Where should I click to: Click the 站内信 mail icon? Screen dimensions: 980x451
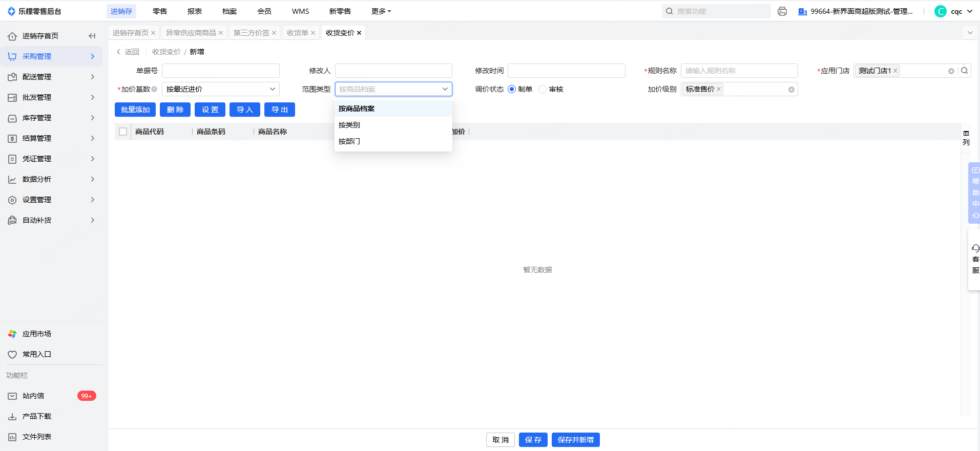click(12, 396)
